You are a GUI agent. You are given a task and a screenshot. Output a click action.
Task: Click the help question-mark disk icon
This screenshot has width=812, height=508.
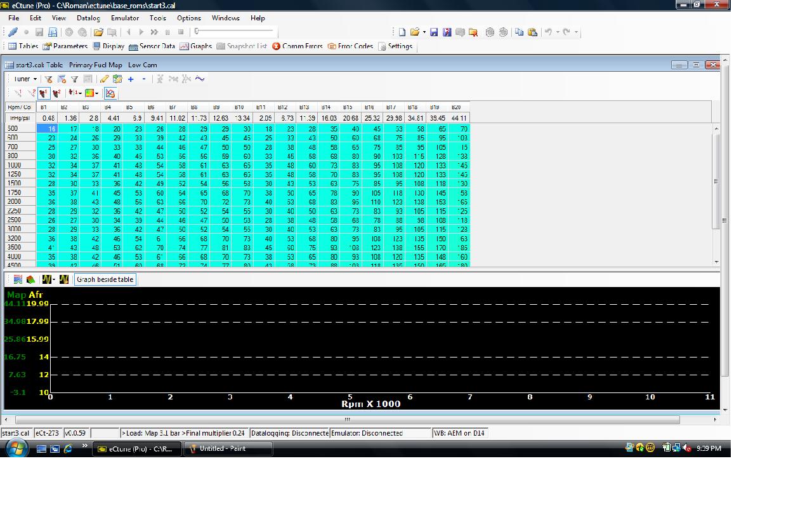click(447, 32)
